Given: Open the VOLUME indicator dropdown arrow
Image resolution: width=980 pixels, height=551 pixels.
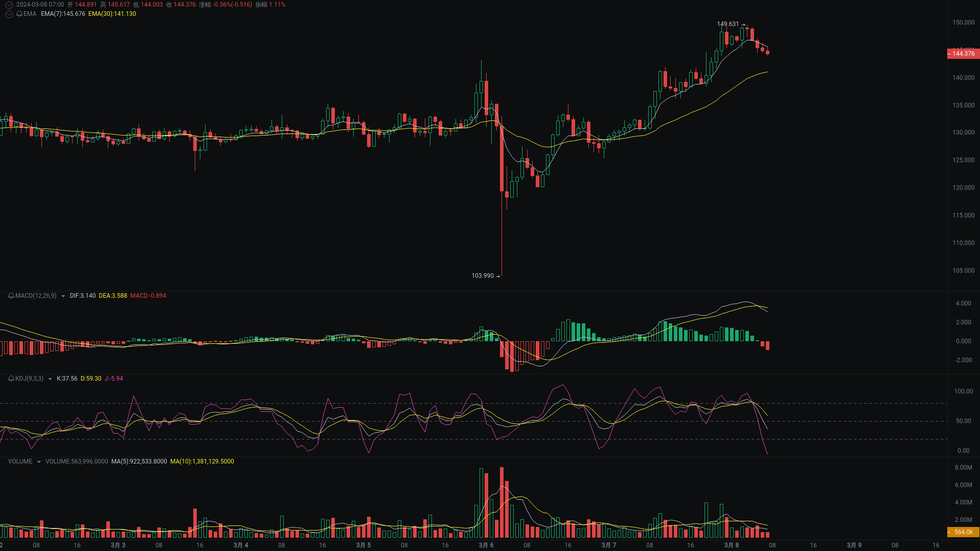Looking at the screenshot, I should click(x=38, y=462).
